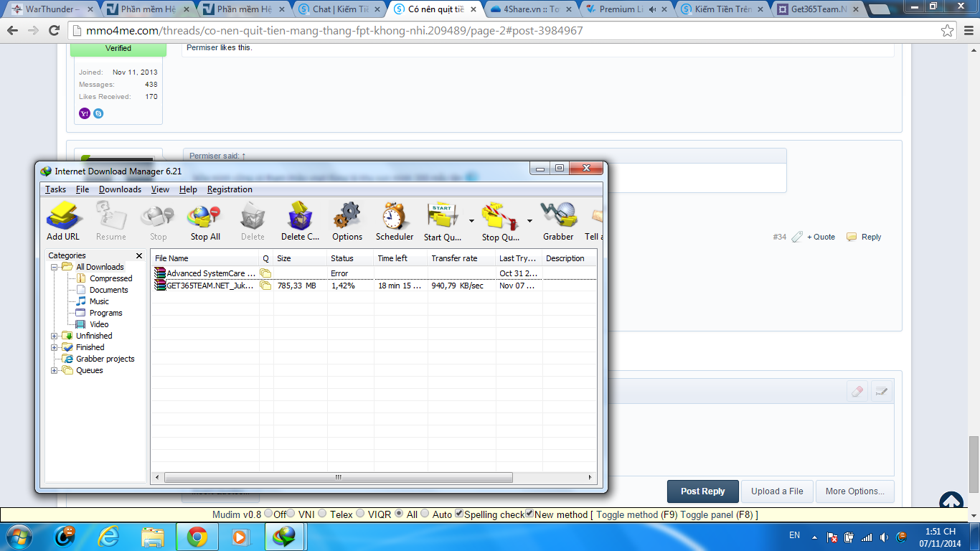Click the Toggle method (F9) link
Screen dimensions: 980x551
tap(637, 514)
